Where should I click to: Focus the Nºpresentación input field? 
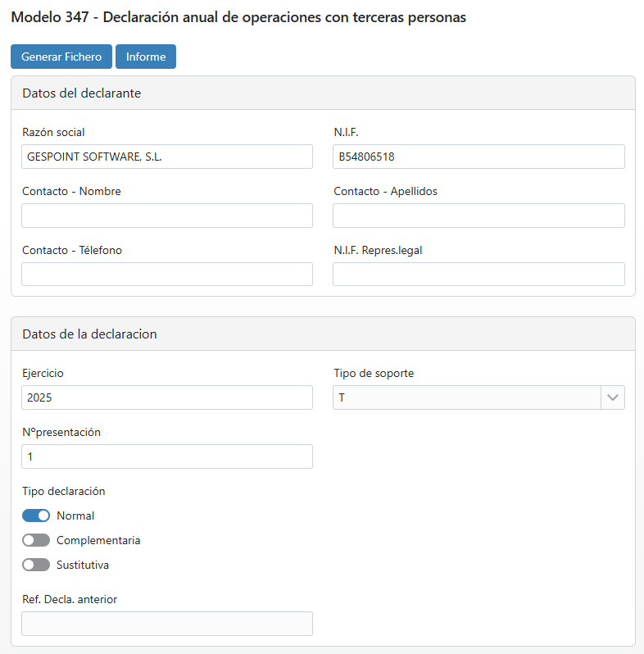point(167,456)
